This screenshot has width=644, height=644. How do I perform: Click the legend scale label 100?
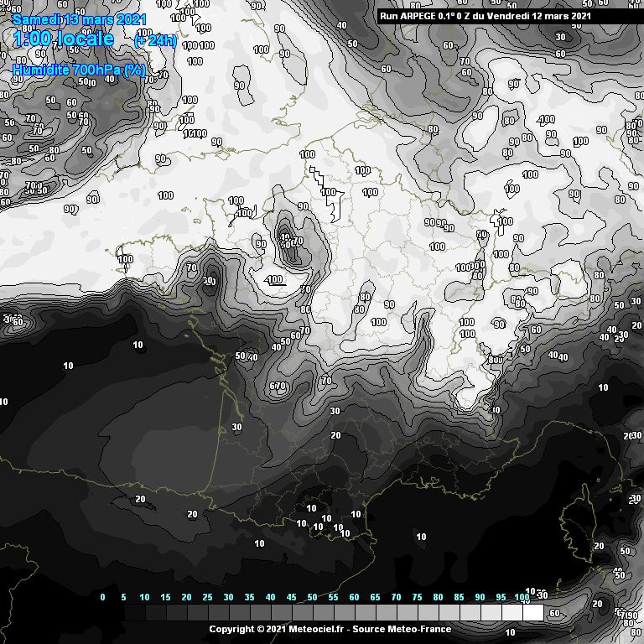coord(522,597)
